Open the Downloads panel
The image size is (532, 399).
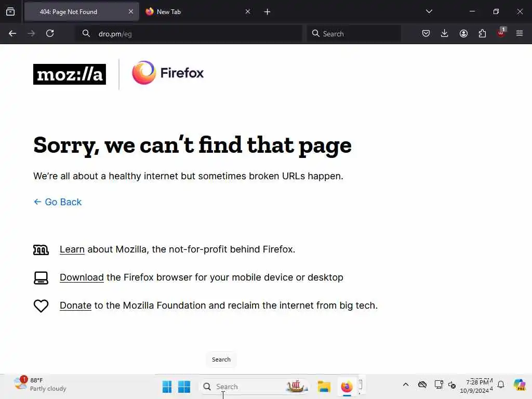(x=445, y=33)
